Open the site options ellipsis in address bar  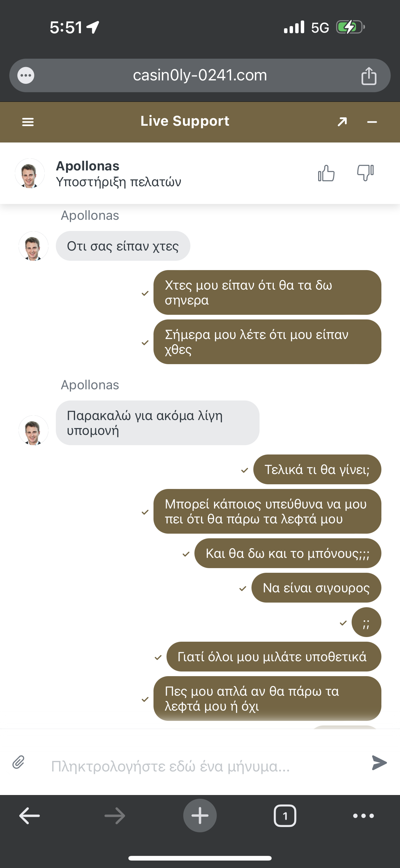(x=26, y=75)
